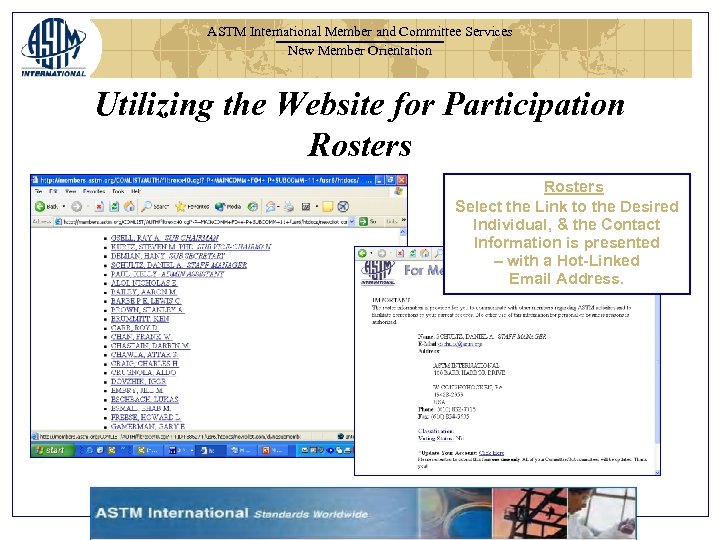Image resolution: width=720 pixels, height=540 pixels.
Task: Click Forward arrow in the contact info window
Action: pyautogui.click(x=382, y=253)
